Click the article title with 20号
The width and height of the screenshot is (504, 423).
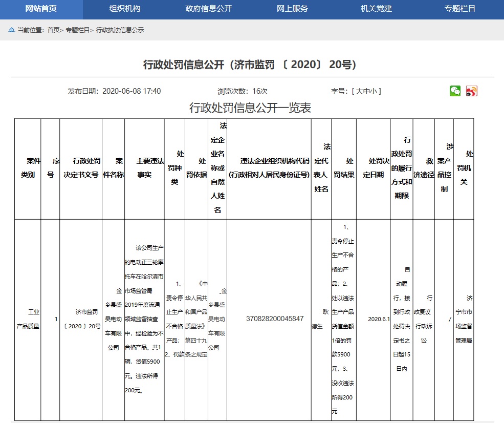pos(250,65)
